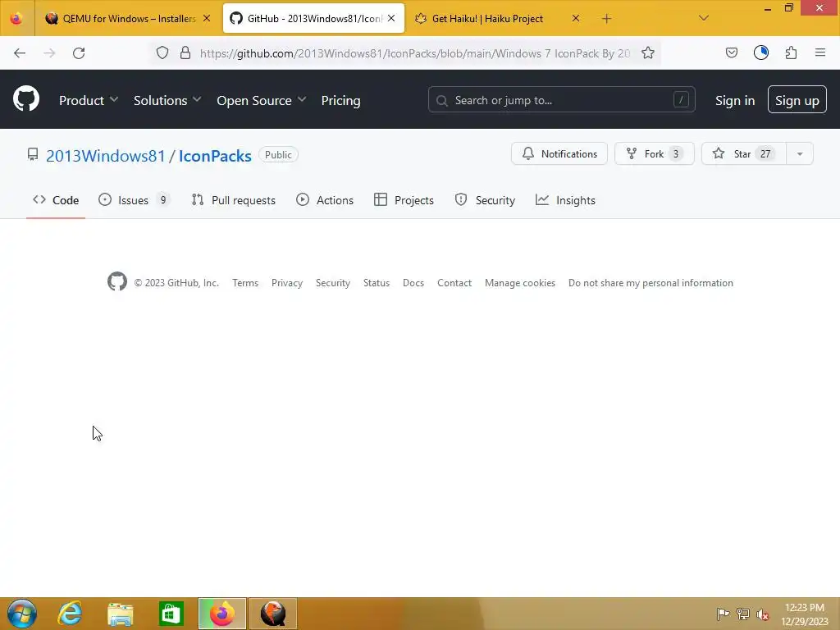The image size is (840, 630).
Task: Open the Pull requests tab
Action: [234, 200]
